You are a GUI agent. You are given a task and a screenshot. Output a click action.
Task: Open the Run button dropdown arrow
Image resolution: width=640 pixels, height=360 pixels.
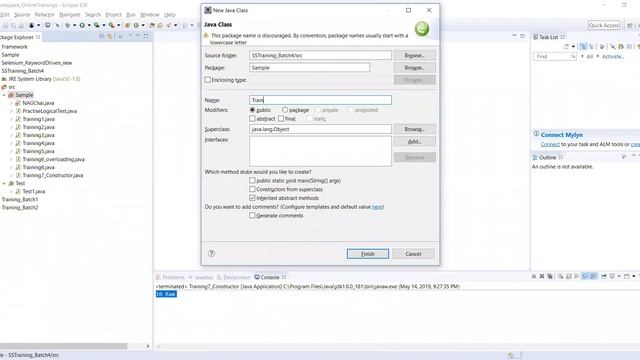(89, 25)
